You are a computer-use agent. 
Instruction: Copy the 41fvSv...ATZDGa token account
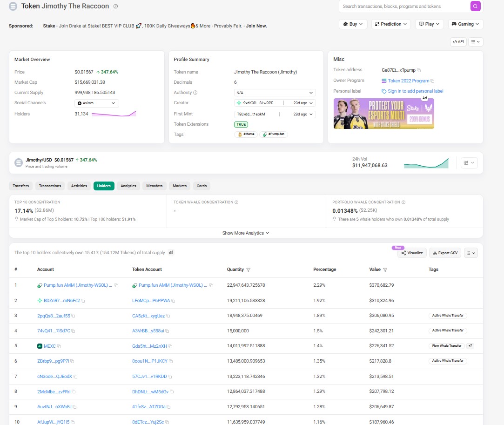(168, 407)
